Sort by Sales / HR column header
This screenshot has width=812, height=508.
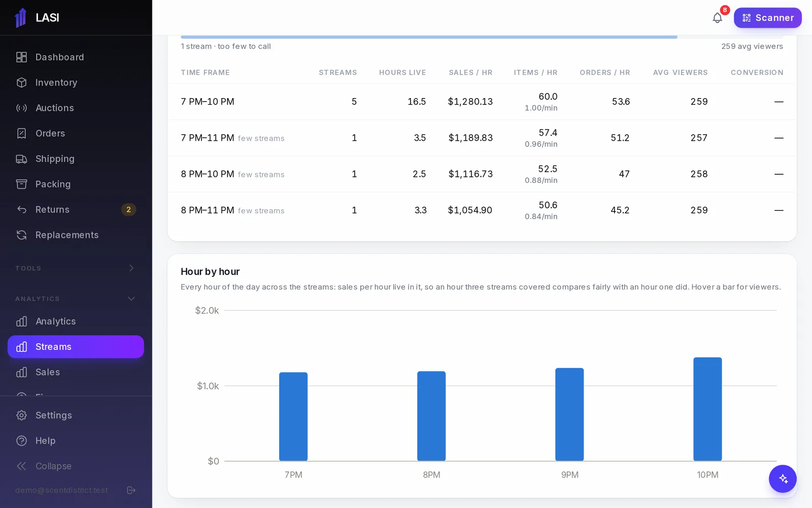[470, 73]
